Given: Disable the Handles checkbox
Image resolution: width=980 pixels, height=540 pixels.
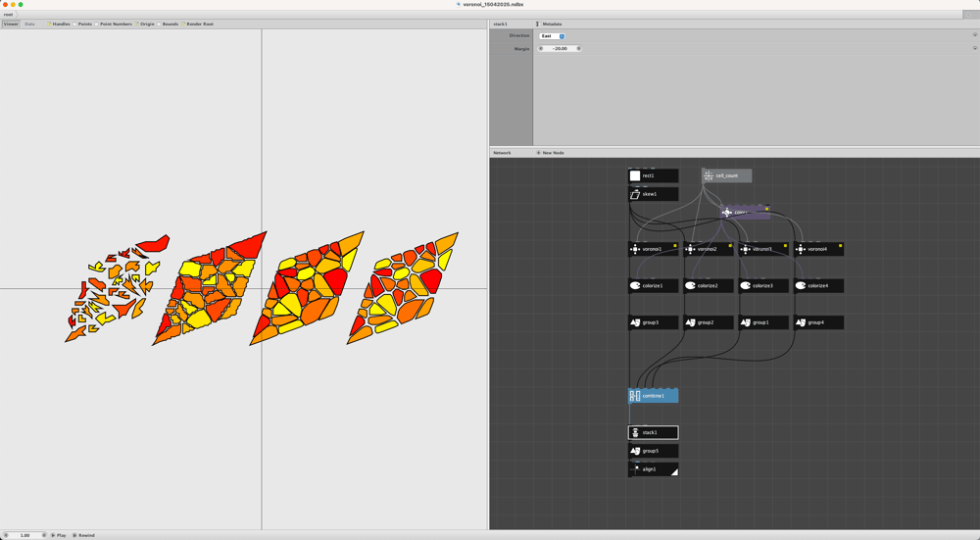Looking at the screenshot, I should coord(49,25).
